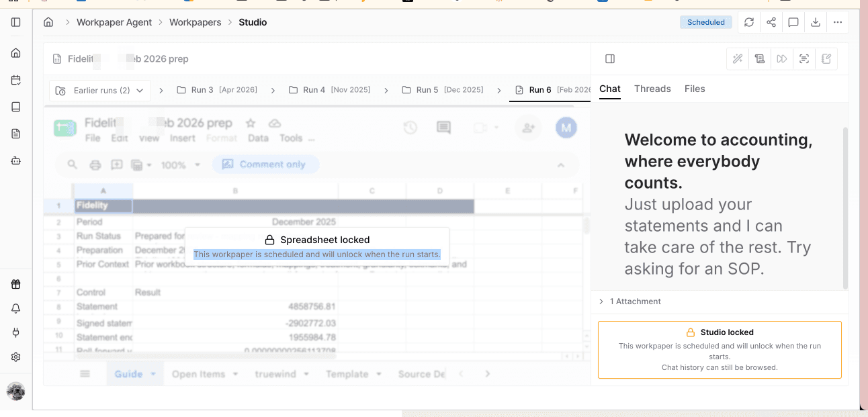868x417 pixels.
Task: Click column header B in spreadsheet
Action: [x=235, y=191]
